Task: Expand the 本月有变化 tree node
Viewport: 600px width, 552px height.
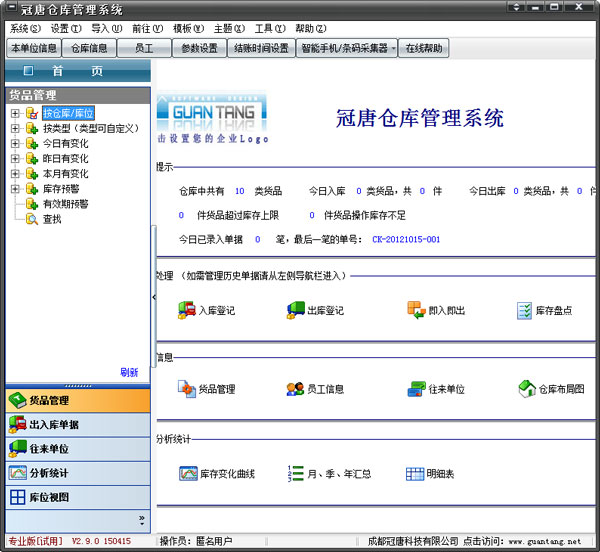Action: [x=15, y=174]
